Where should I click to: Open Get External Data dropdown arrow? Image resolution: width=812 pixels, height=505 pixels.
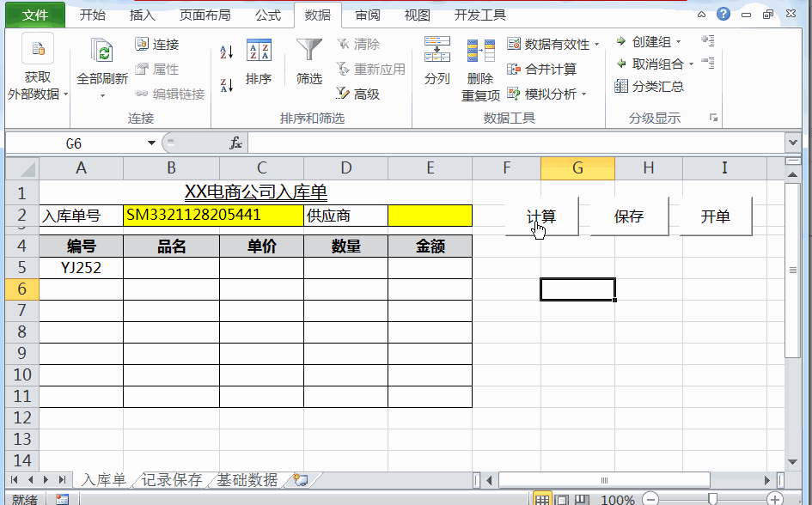click(66, 94)
